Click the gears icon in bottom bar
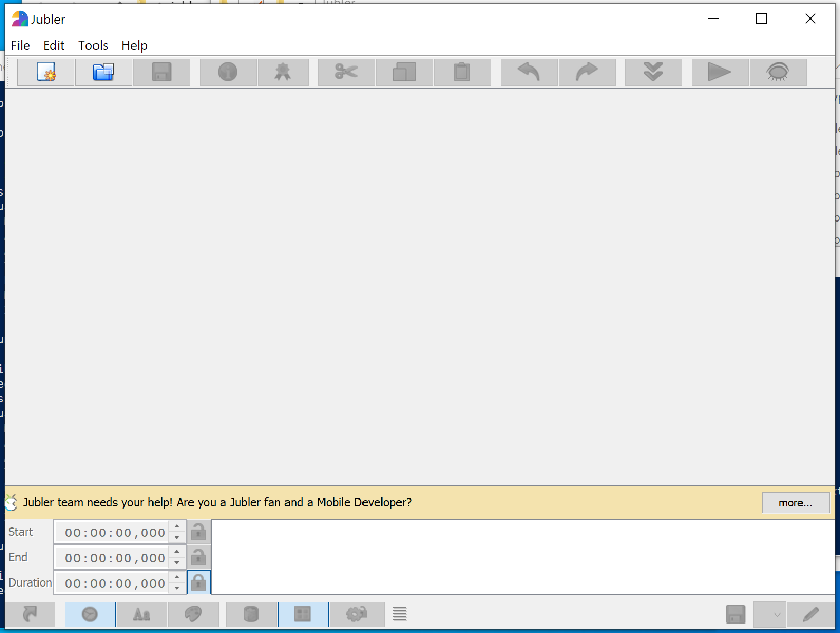This screenshot has width=840, height=633. point(357,615)
